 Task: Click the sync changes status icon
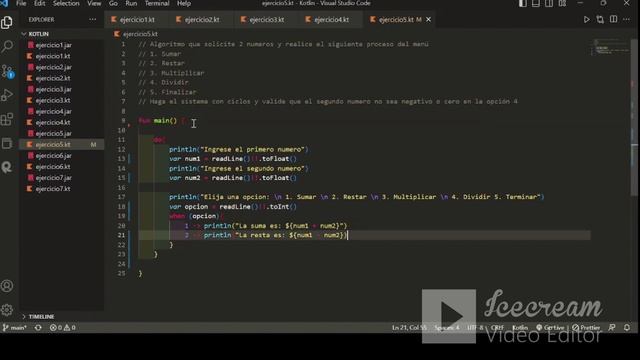click(38, 327)
